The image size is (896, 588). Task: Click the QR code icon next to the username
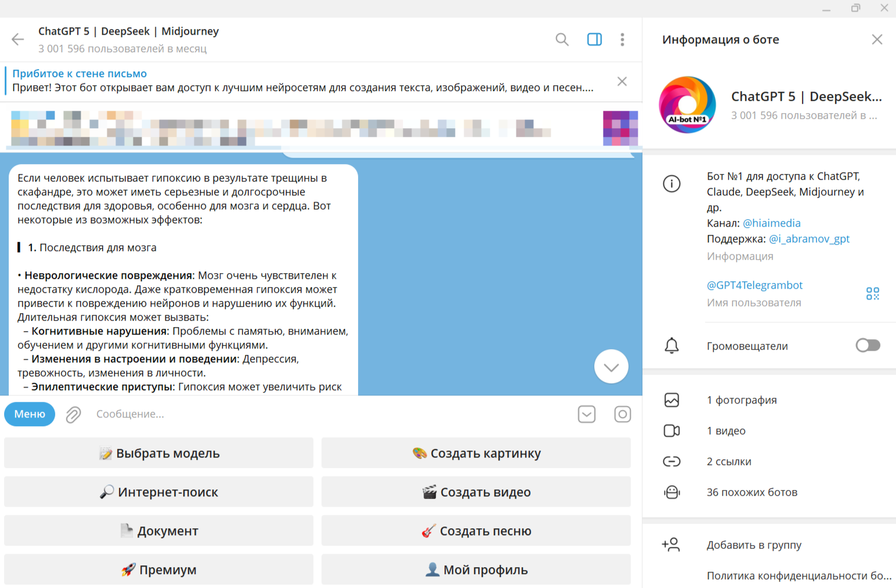coord(872,293)
